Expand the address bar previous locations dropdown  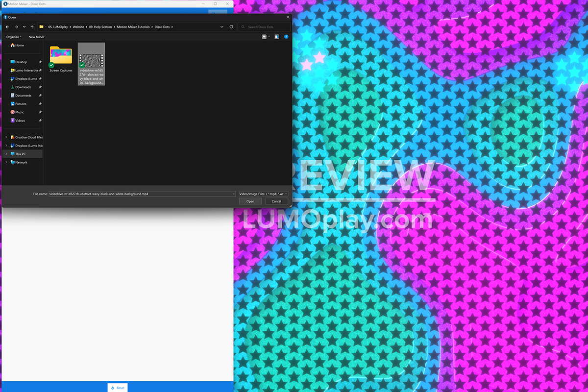tap(222, 27)
